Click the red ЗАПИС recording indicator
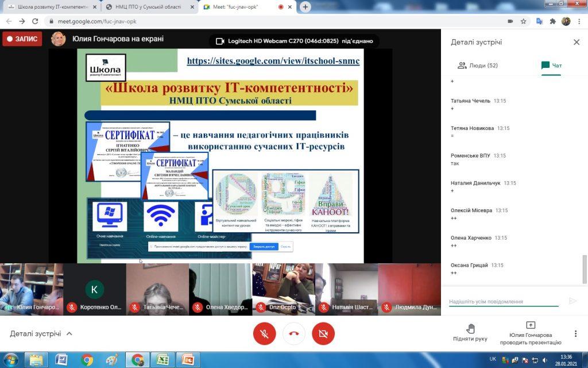 (22, 39)
